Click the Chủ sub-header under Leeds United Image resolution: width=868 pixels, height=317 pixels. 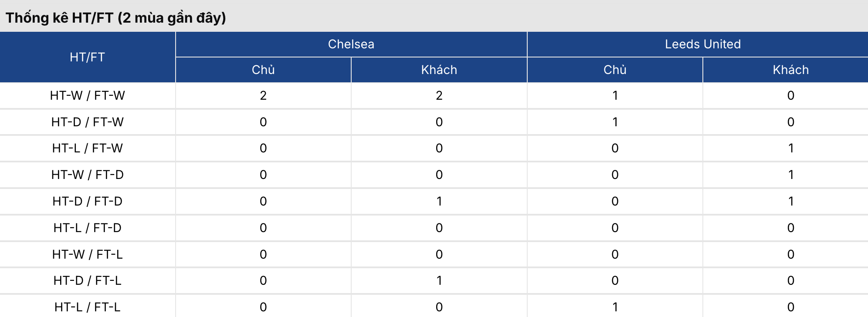pyautogui.click(x=615, y=70)
